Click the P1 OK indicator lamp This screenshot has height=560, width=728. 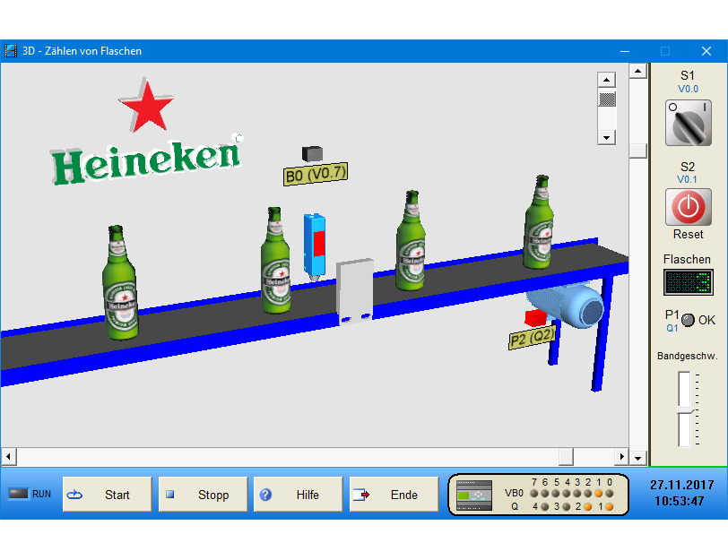pos(688,320)
